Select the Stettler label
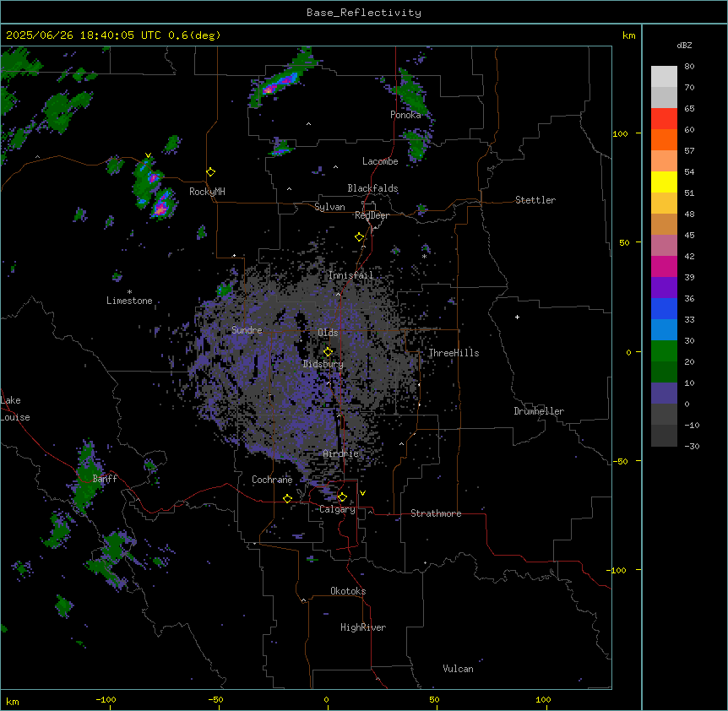728x711 pixels. point(535,200)
